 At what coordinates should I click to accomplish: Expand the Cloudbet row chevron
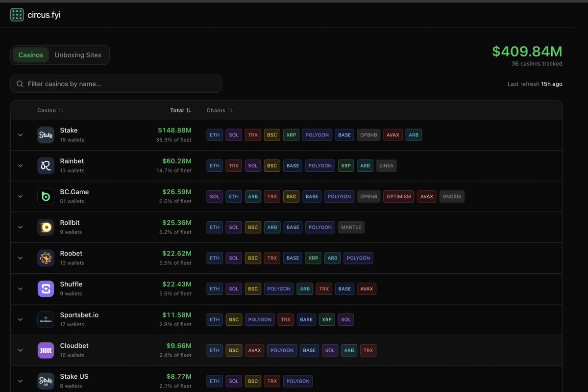tap(20, 350)
